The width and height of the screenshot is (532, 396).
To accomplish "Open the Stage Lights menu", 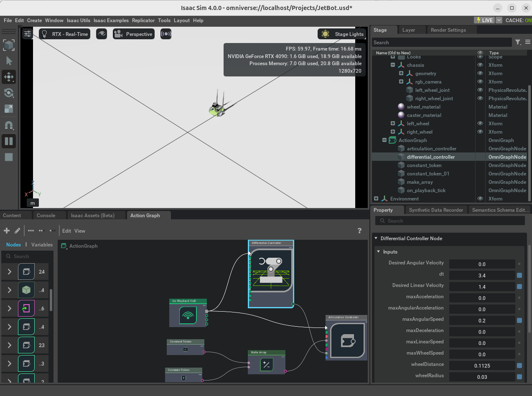I will click(x=342, y=34).
